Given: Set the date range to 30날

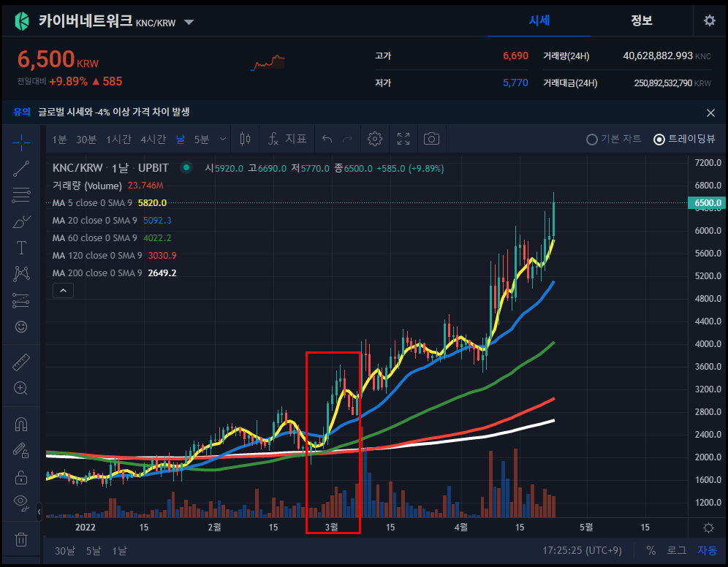Looking at the screenshot, I should coord(64,551).
